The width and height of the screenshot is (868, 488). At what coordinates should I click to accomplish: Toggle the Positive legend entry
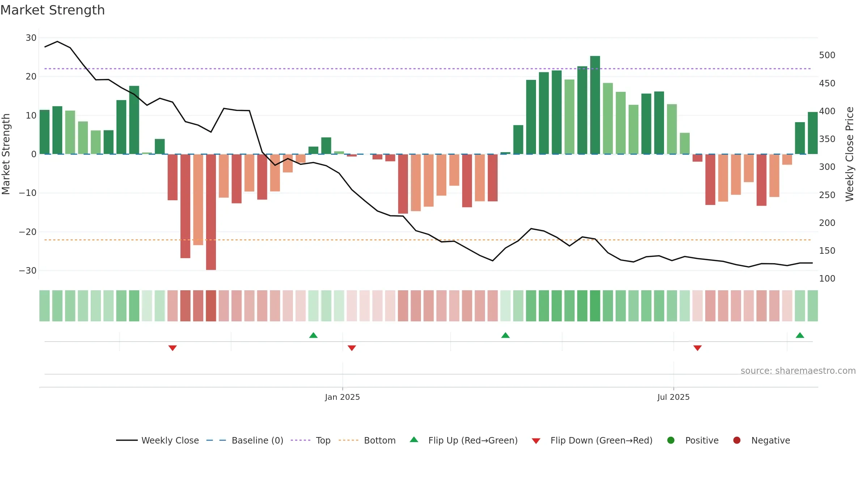tap(693, 440)
